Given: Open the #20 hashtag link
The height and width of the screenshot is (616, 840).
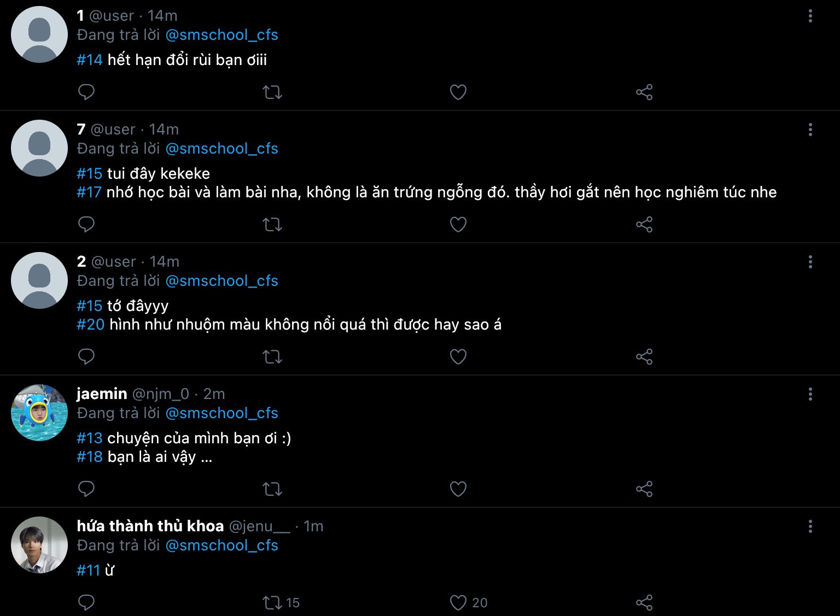Looking at the screenshot, I should tap(91, 325).
